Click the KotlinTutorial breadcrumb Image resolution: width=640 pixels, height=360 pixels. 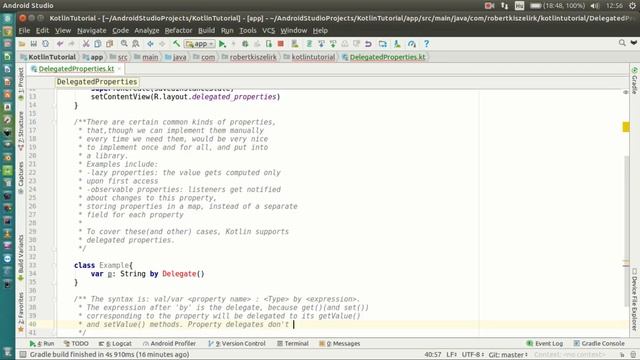pos(48,57)
